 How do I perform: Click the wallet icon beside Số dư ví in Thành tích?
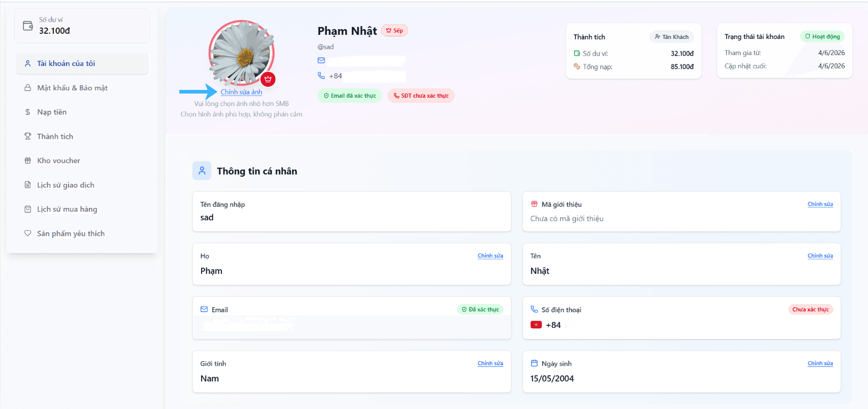click(x=576, y=53)
